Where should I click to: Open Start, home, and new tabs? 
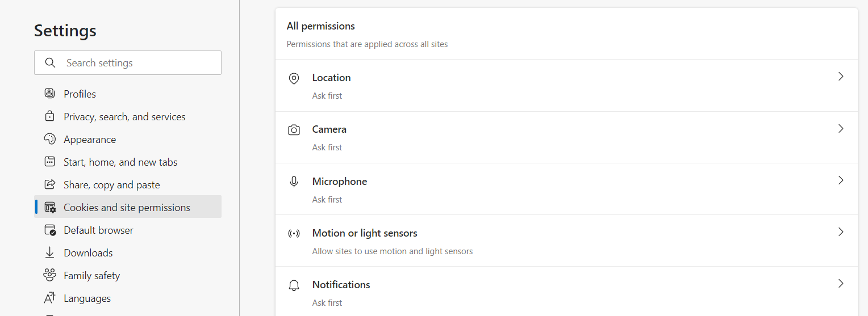click(120, 162)
